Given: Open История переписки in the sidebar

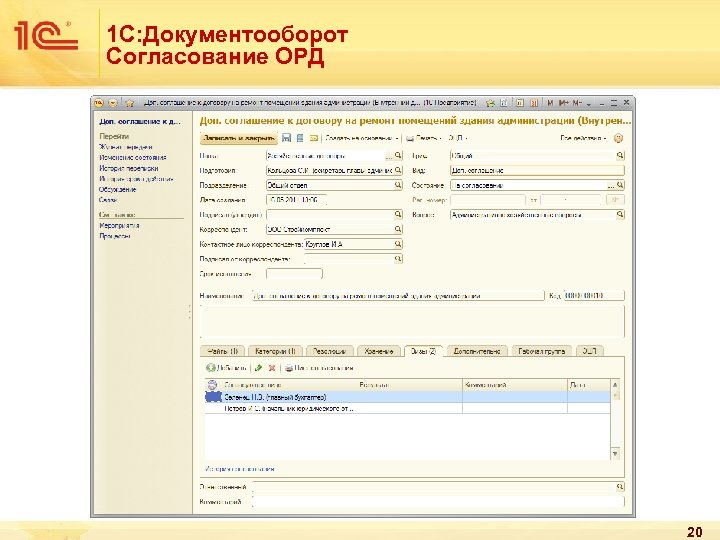Looking at the screenshot, I should [x=129, y=168].
